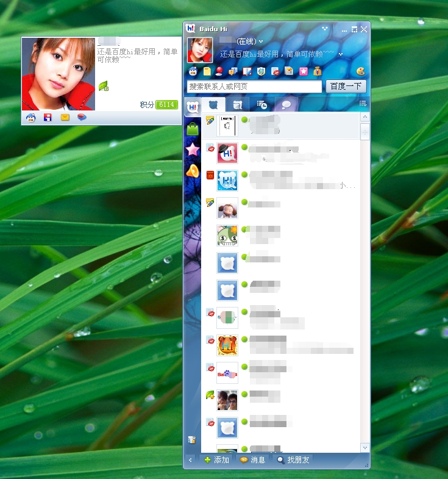Open the yellow money bag icon

point(318,71)
